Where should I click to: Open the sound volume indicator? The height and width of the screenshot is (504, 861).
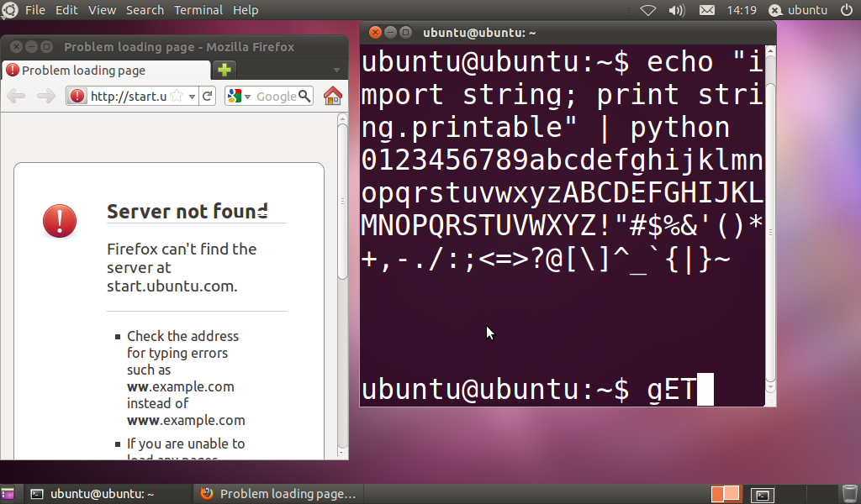click(x=677, y=10)
